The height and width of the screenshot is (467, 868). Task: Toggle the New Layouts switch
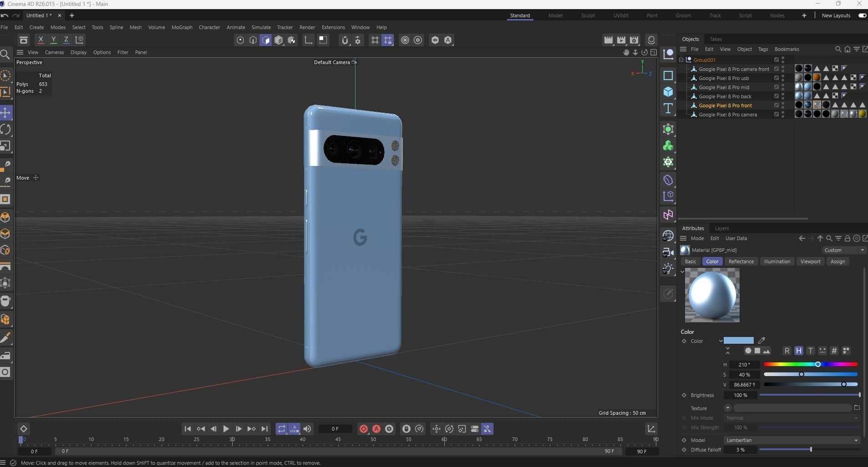[862, 15]
